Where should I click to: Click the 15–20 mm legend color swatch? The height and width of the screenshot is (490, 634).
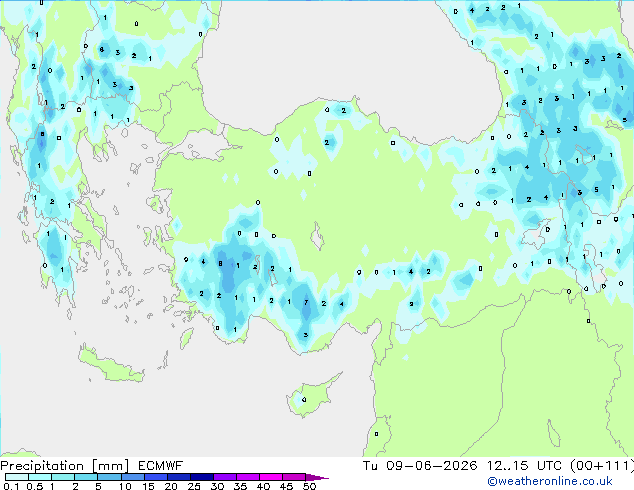click(156, 477)
